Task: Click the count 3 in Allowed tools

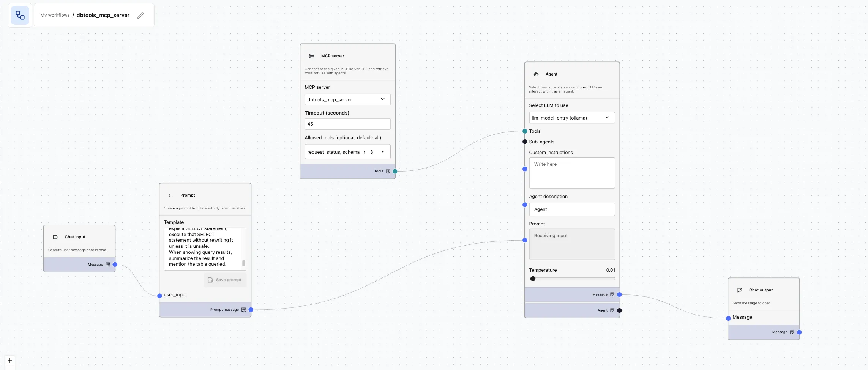Action: pos(371,152)
